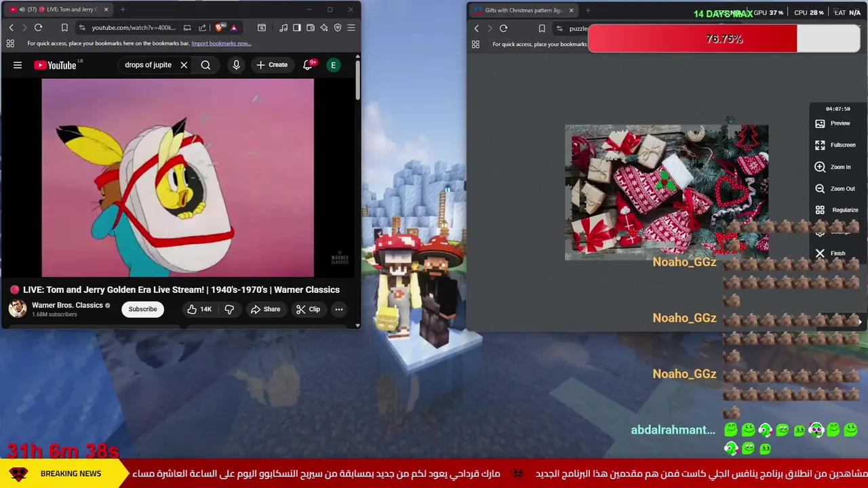
Task: Subscribe to Warner Bros. Classics
Action: (x=142, y=309)
